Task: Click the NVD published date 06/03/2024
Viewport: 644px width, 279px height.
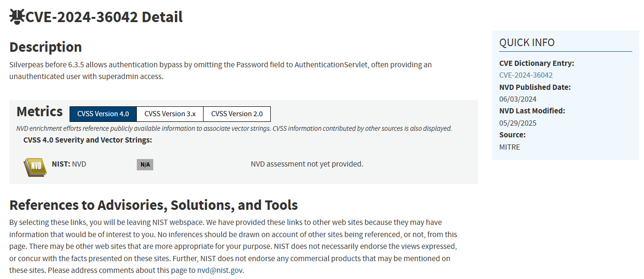Action: tap(518, 99)
